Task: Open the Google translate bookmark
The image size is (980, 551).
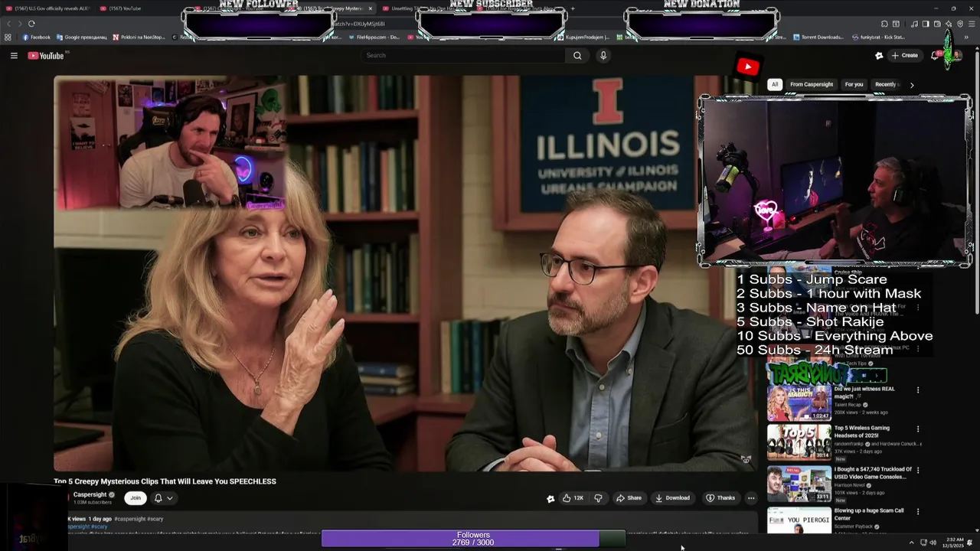Action: tap(83, 37)
